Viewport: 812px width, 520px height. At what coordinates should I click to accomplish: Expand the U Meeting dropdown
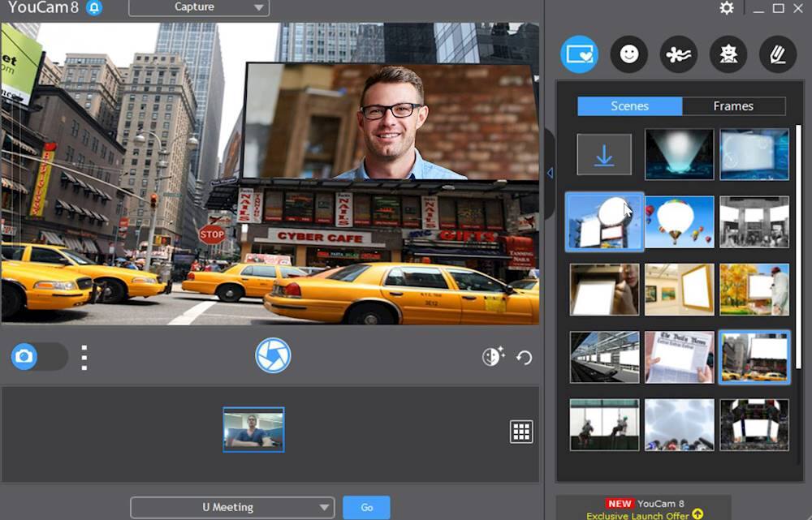[232, 507]
